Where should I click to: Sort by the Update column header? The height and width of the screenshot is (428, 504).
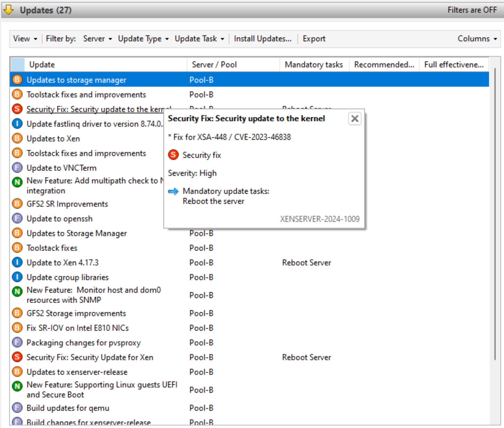click(x=106, y=65)
